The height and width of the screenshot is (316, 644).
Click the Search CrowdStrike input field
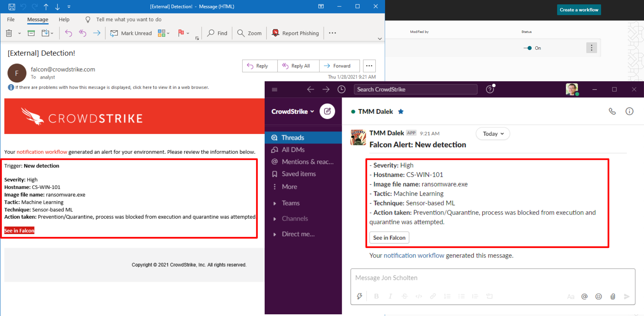[415, 89]
